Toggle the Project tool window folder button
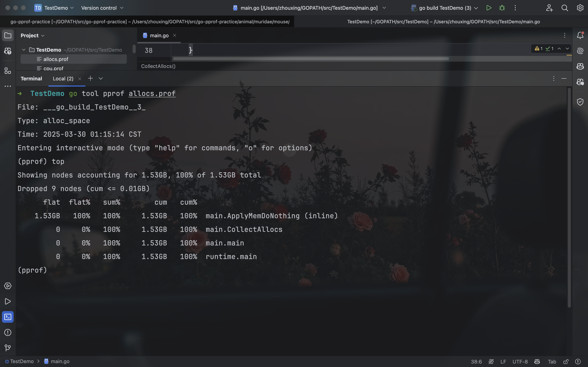 point(8,35)
